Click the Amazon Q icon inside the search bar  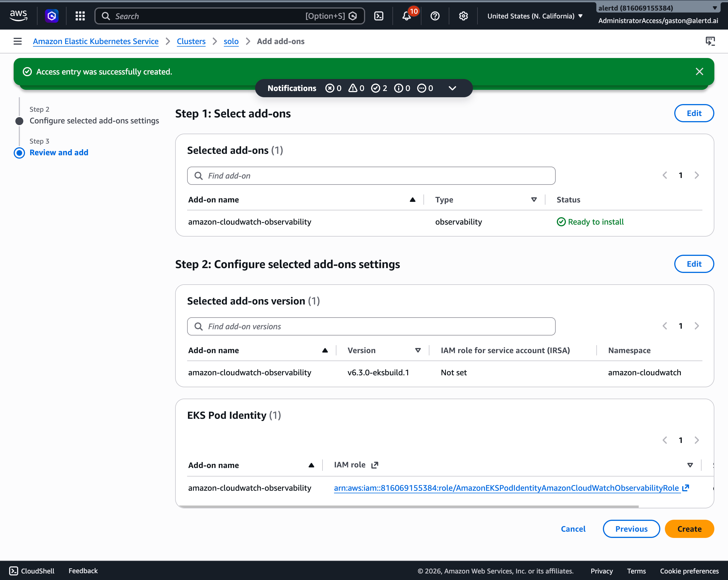coord(353,16)
